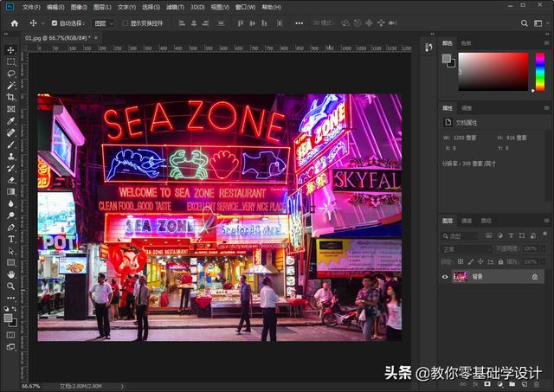Open the Search magnifier in top right

coord(525,23)
